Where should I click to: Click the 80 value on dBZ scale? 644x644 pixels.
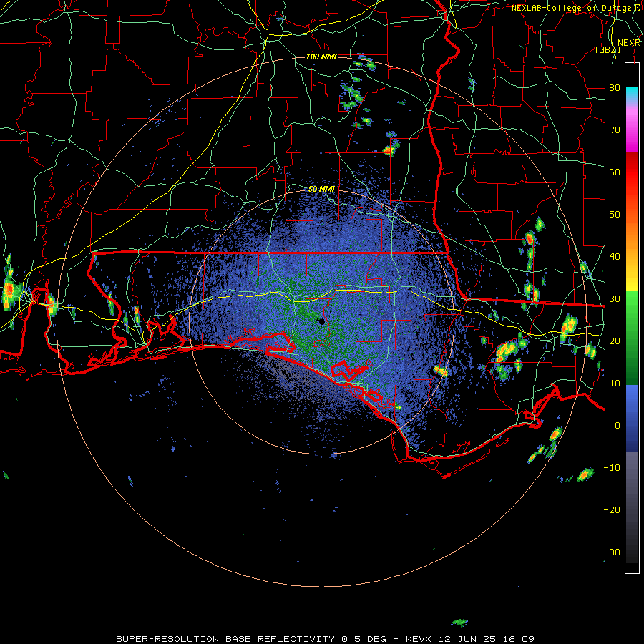[615, 87]
